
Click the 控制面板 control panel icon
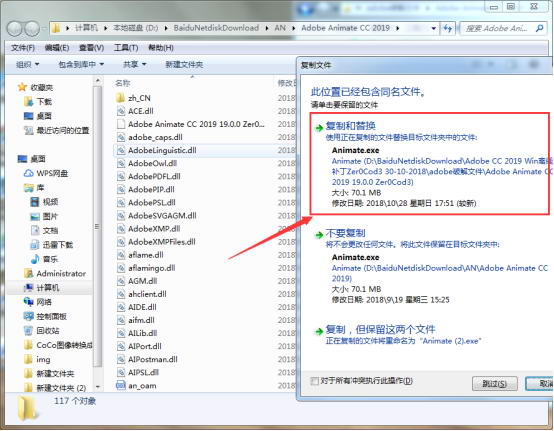coord(28,316)
